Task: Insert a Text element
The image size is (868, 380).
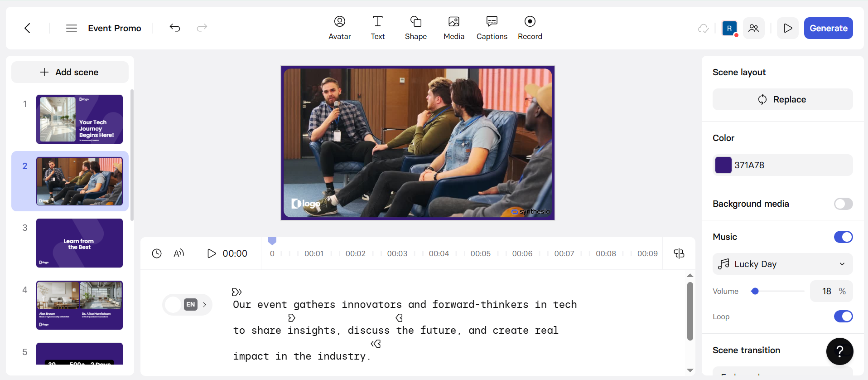Action: (x=378, y=28)
